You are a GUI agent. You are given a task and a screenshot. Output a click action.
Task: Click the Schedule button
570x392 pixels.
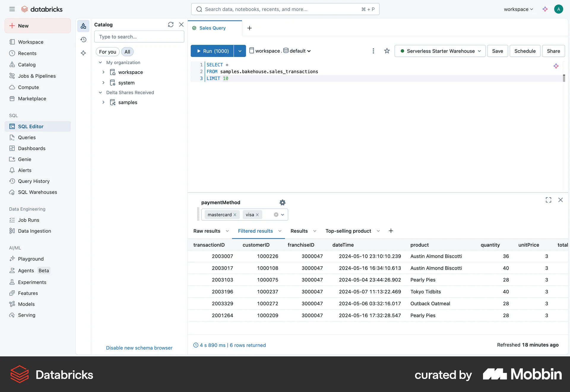[x=525, y=51]
